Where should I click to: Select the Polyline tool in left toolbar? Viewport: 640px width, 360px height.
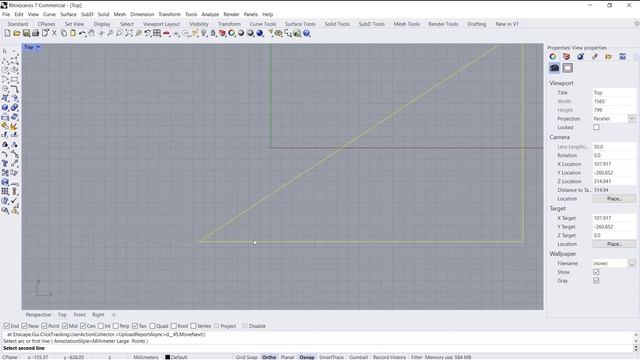[x=5, y=61]
